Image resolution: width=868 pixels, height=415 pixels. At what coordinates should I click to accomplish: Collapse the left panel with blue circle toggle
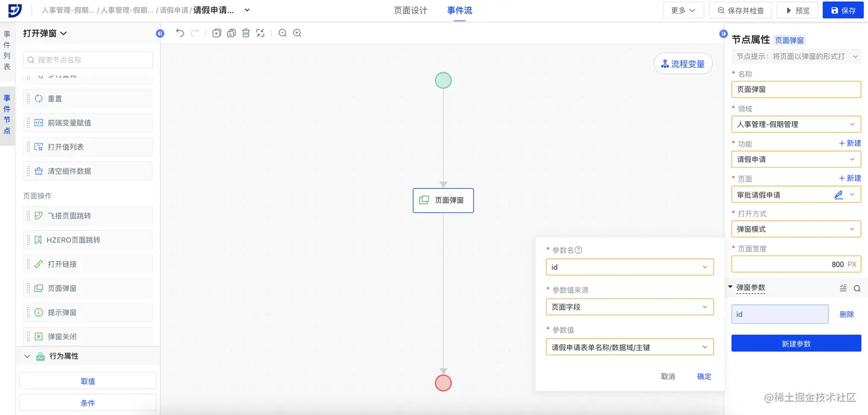[x=160, y=34]
